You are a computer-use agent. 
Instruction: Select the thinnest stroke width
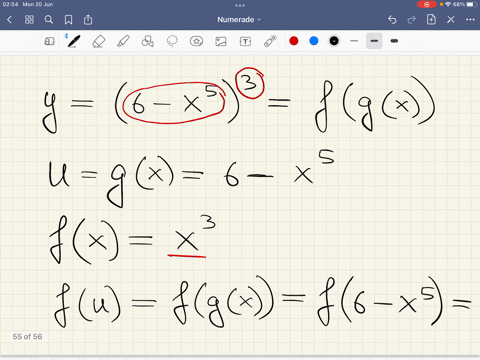354,41
